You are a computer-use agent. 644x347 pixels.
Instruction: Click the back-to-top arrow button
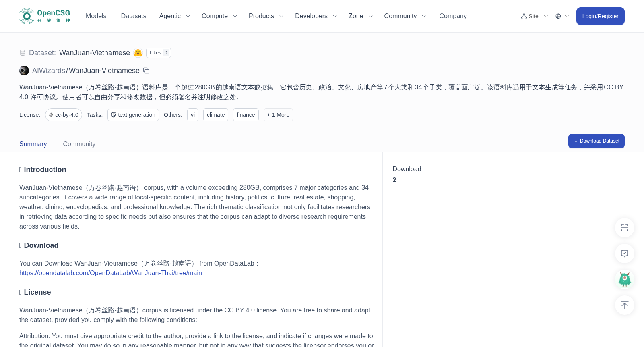[625, 305]
